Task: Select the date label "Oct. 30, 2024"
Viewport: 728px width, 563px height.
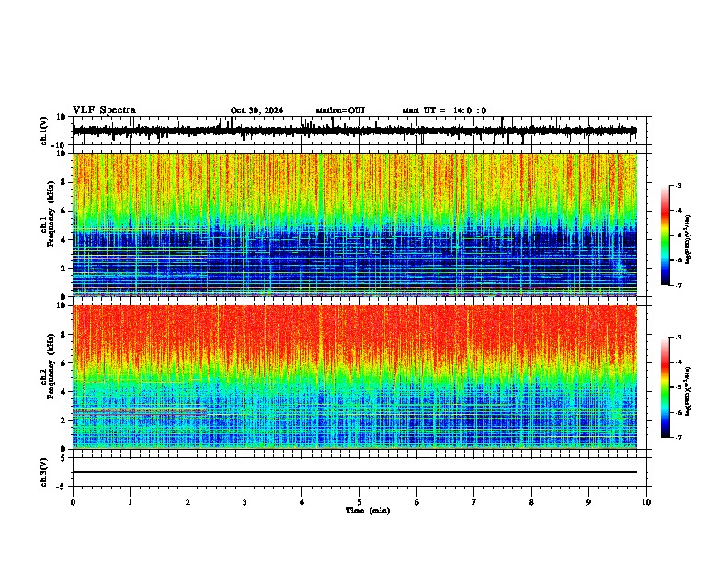Action: pos(256,110)
